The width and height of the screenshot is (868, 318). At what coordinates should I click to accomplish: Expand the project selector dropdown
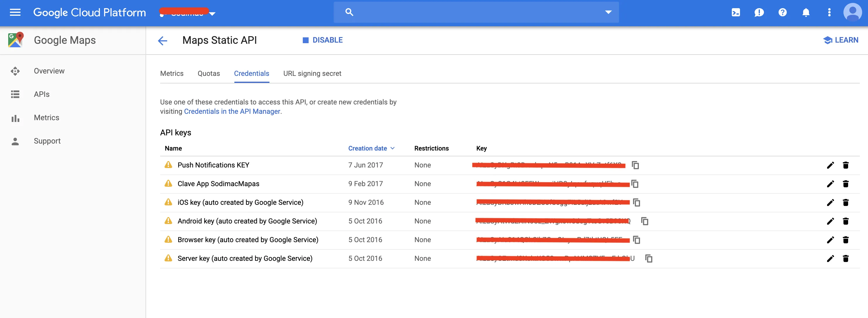(x=212, y=14)
